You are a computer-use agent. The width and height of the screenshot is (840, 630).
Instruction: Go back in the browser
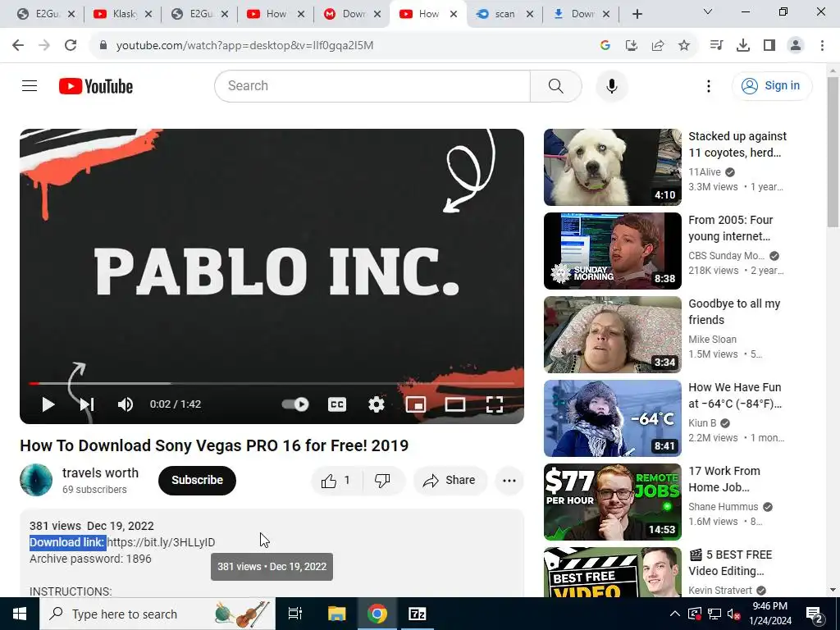click(18, 46)
